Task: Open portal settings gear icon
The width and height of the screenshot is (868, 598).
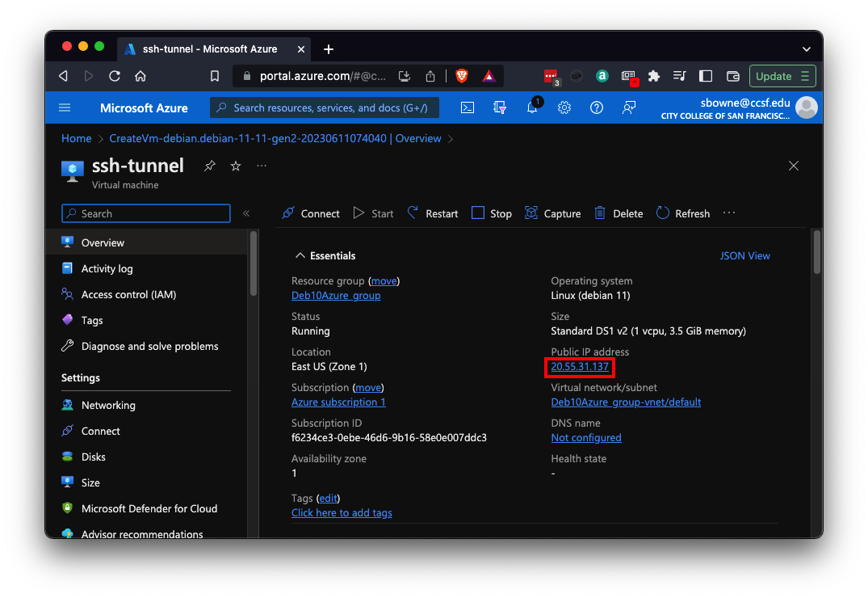Action: (564, 107)
